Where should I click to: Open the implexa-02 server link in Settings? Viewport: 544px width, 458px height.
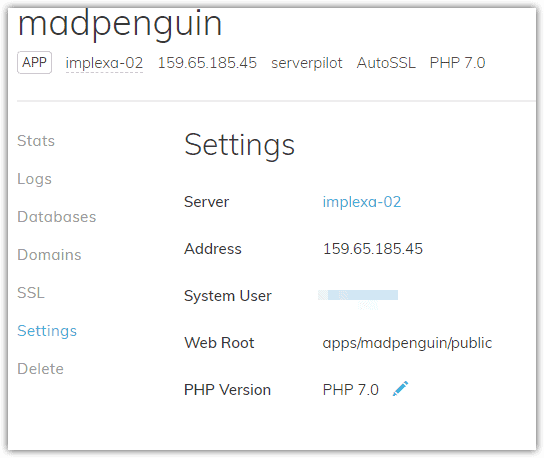tap(362, 202)
